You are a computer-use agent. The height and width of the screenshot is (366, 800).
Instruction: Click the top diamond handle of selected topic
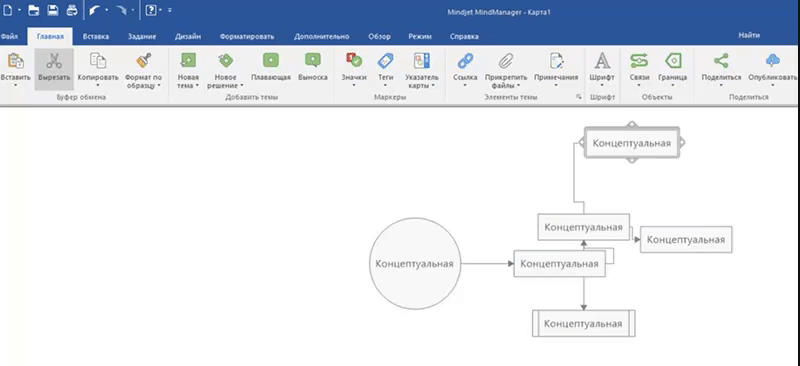click(632, 124)
